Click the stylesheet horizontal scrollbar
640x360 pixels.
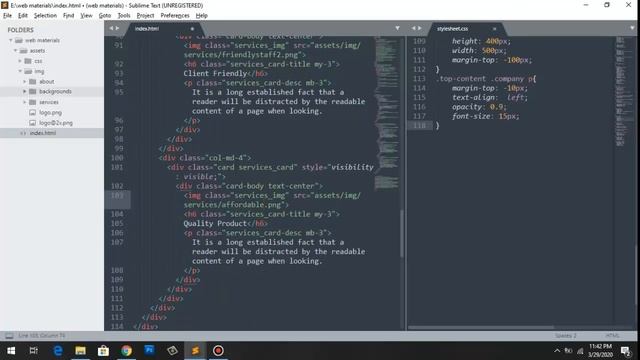click(481, 327)
